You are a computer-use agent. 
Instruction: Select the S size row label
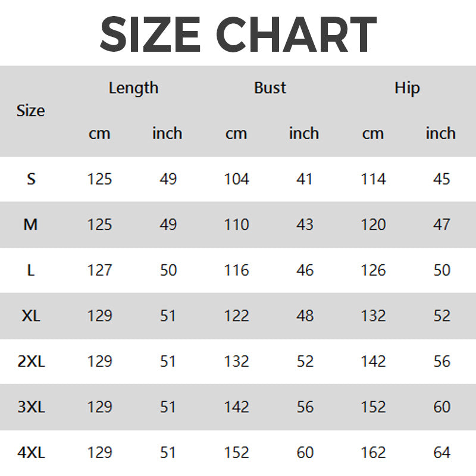(31, 179)
